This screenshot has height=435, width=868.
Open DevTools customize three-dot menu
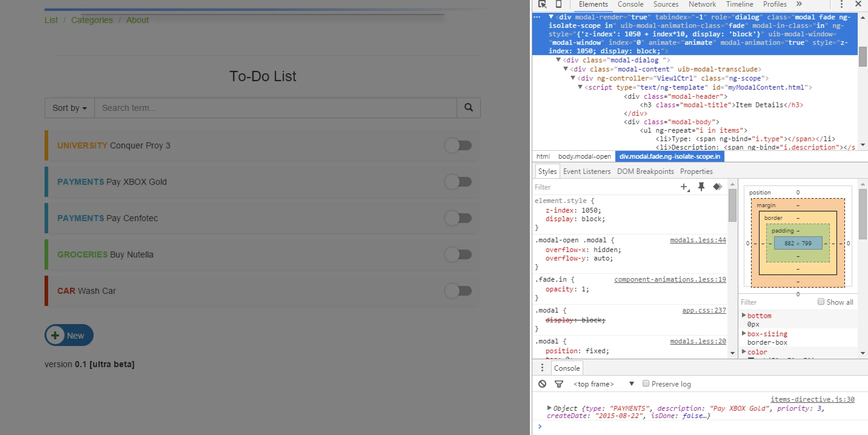[841, 4]
